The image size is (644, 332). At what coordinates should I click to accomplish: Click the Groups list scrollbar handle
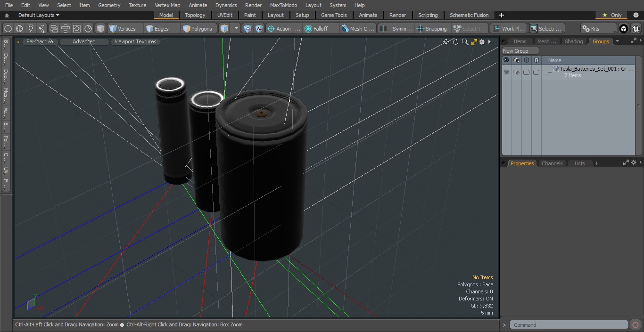pyautogui.click(x=639, y=106)
